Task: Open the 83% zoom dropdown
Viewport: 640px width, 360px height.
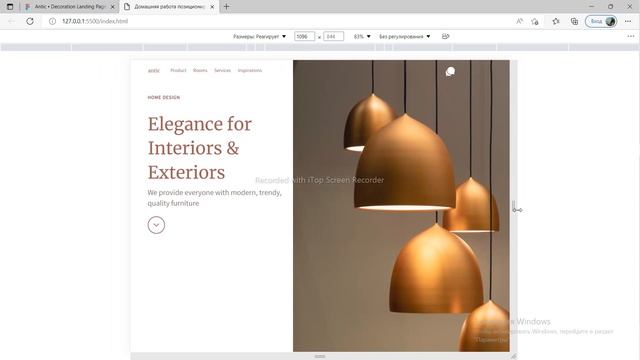Action: click(362, 36)
